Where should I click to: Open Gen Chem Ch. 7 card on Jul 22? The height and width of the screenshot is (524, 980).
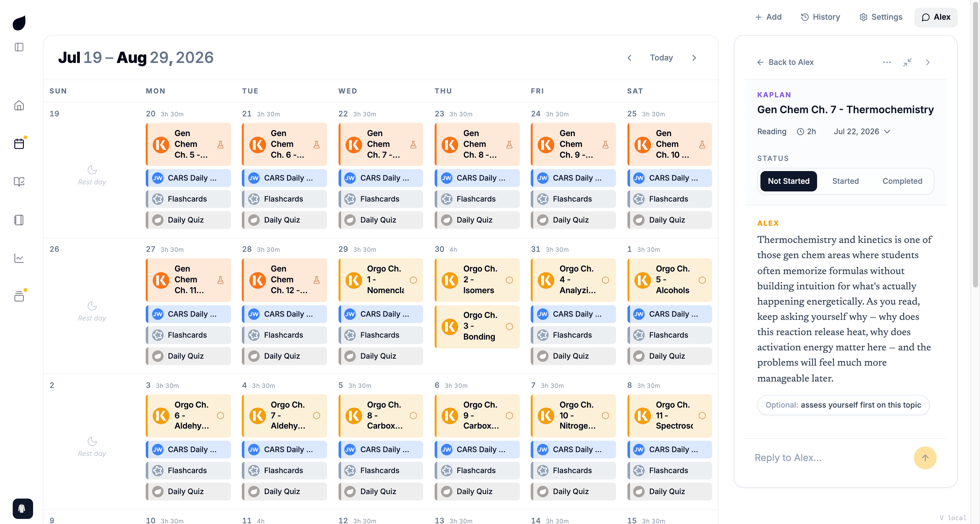click(x=381, y=144)
